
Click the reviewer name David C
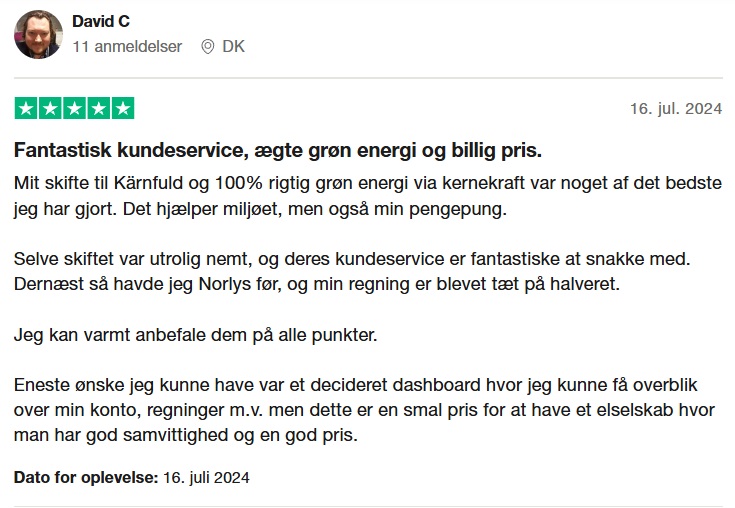(101, 21)
